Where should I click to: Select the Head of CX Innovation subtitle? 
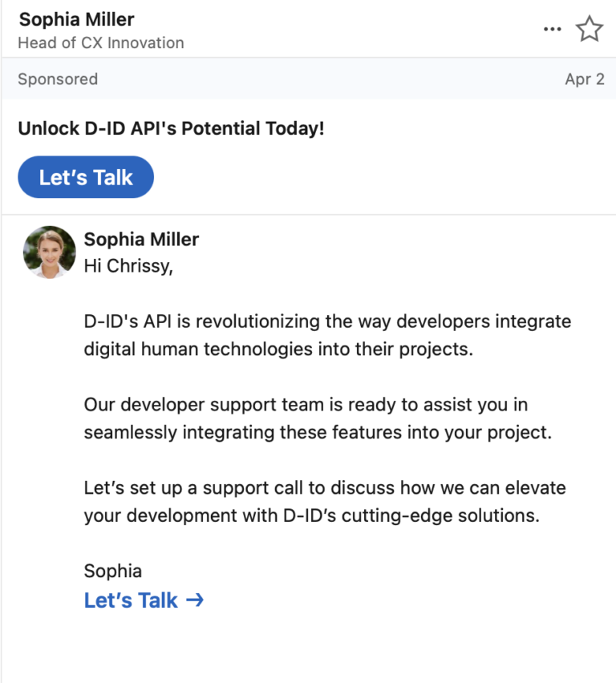point(101,42)
